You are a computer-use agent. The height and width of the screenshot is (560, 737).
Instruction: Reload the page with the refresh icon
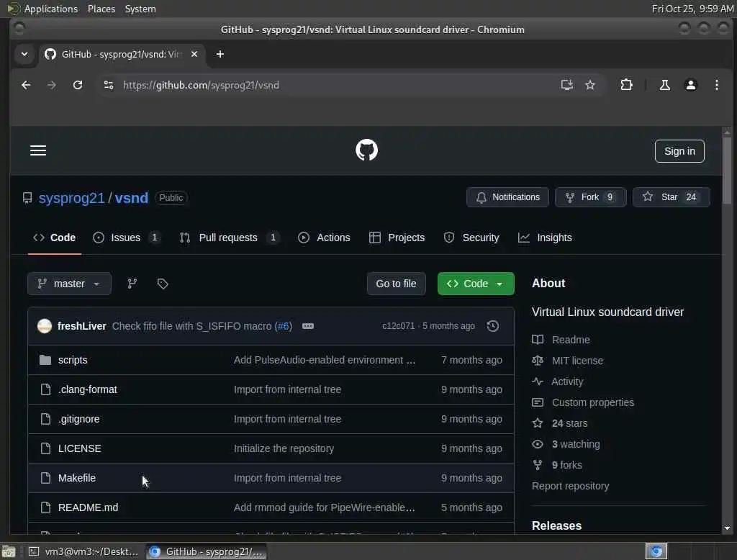(x=78, y=85)
